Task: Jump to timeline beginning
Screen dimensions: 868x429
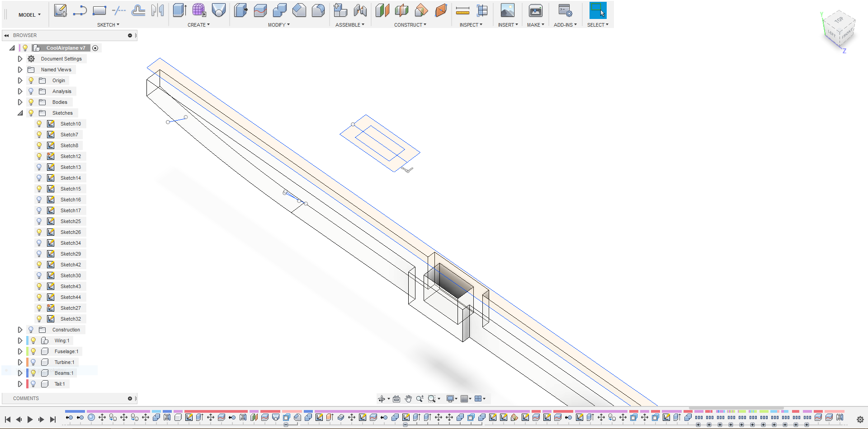Action: point(8,420)
